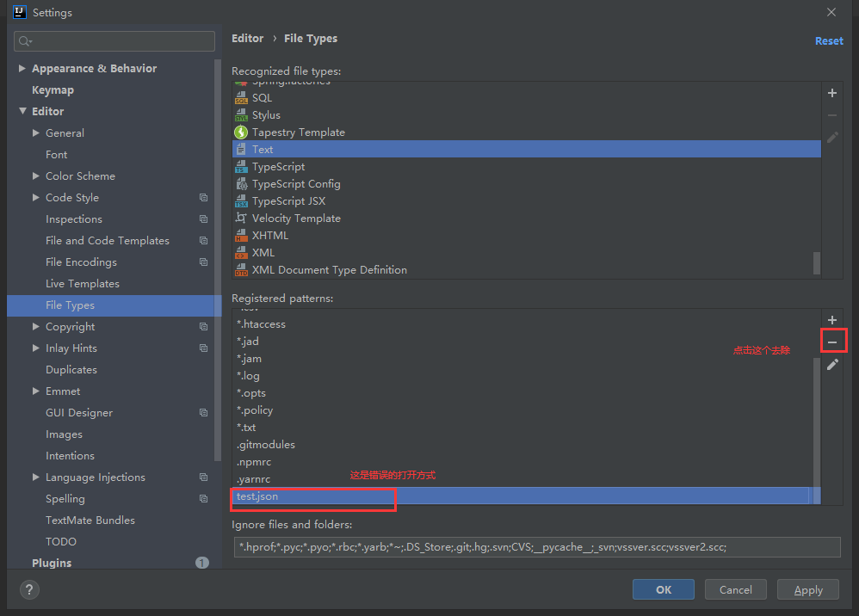Click the Ignore files and folders field
The height and width of the screenshot is (616, 859).
coord(537,547)
